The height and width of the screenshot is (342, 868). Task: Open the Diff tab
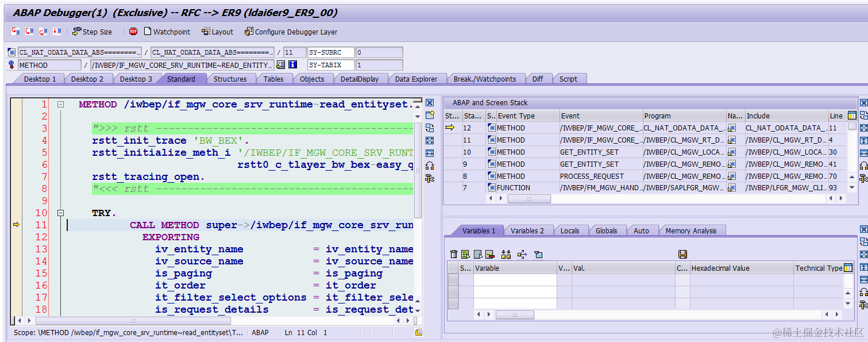point(538,79)
